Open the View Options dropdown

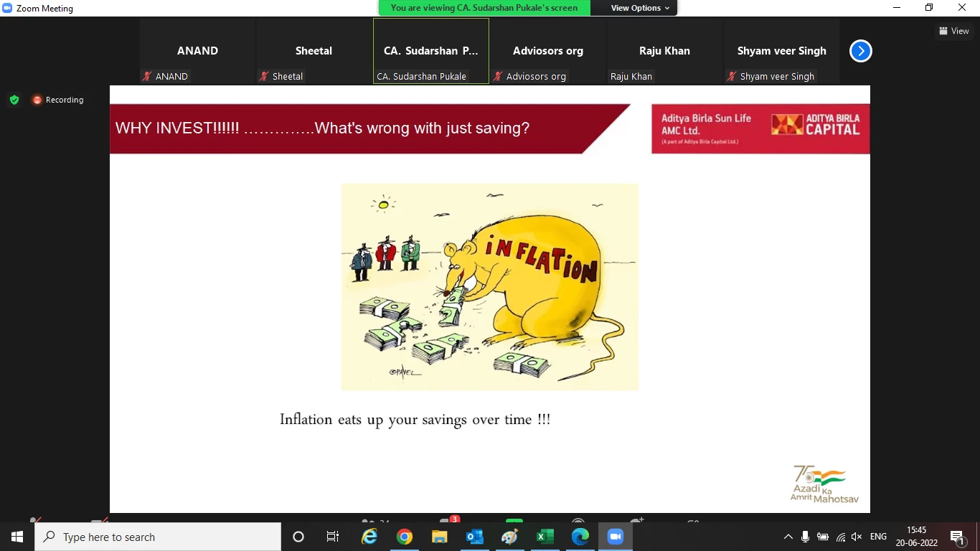[x=640, y=8]
